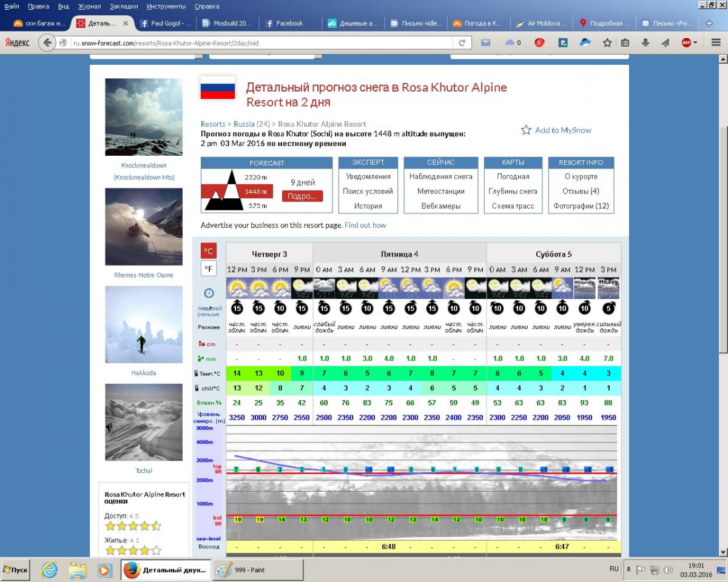
Task: Open the Find out how link
Action: coord(365,225)
